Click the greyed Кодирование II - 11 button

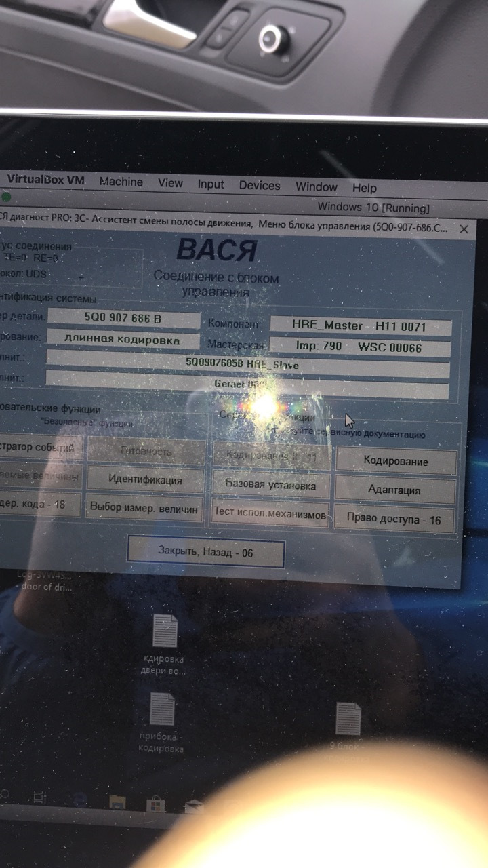click(x=272, y=456)
